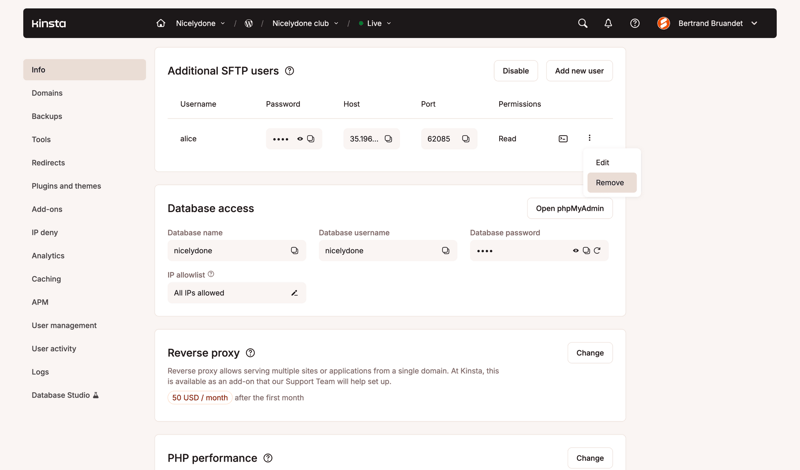Click the Add new user button
This screenshot has width=800, height=470.
(579, 71)
